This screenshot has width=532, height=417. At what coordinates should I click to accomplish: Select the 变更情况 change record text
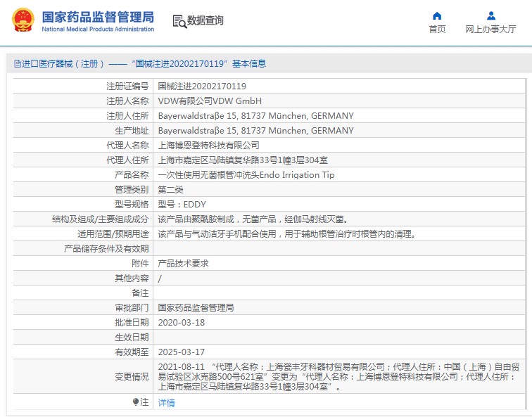338,376
